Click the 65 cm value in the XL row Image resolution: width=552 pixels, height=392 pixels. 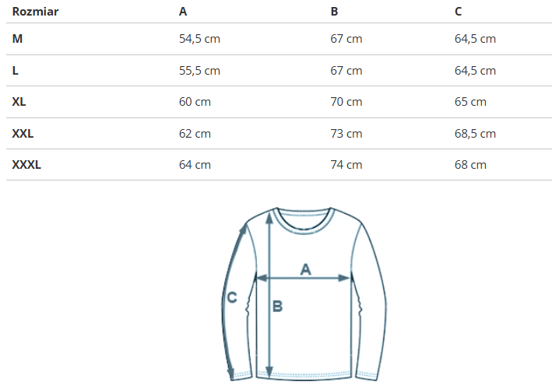470,102
